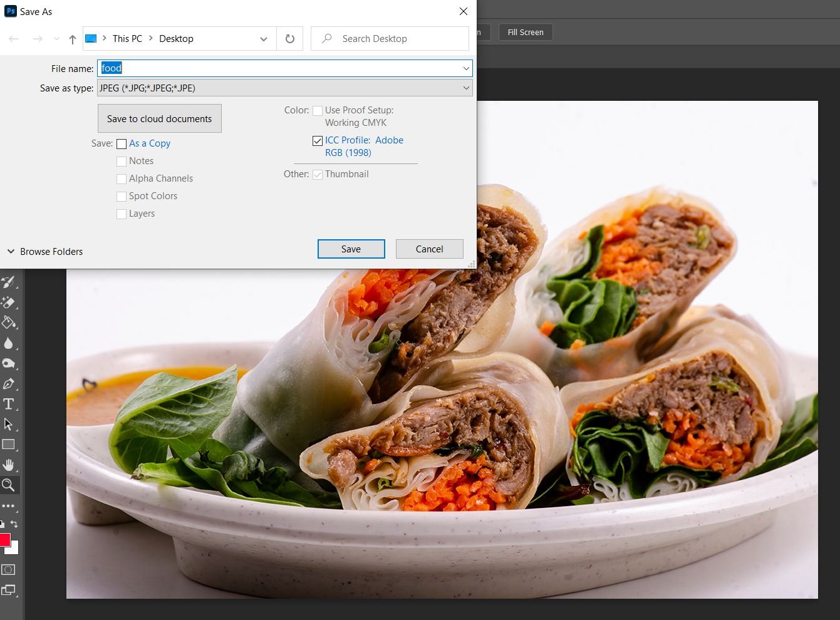Select the Hand tool
Screen dimensions: 840x620
pos(9,465)
